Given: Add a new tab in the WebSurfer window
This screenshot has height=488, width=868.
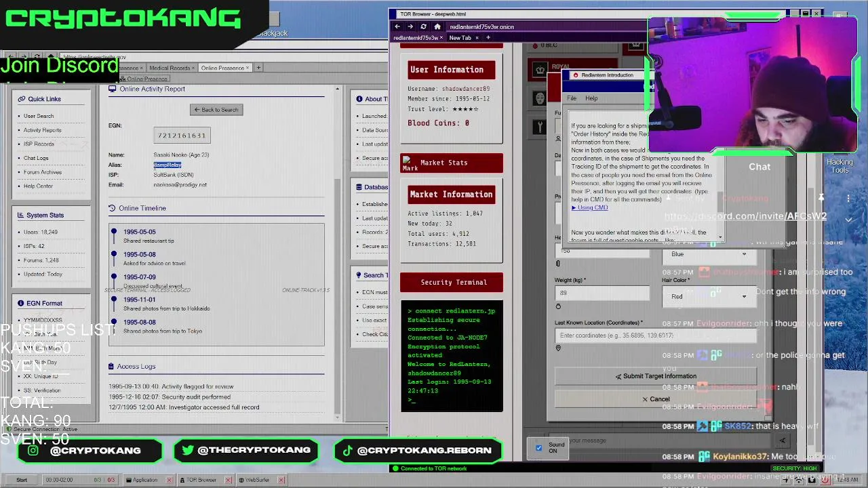Looking at the screenshot, I should click(258, 68).
